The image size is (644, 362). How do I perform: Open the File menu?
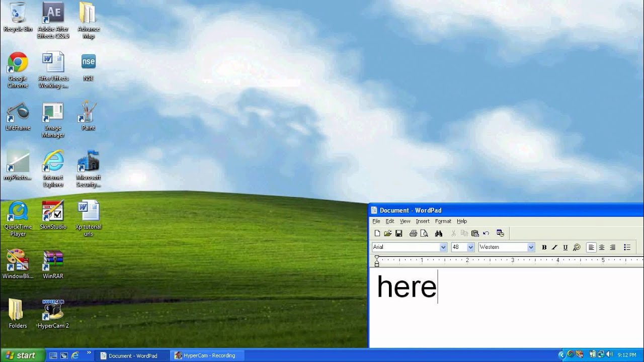point(376,221)
